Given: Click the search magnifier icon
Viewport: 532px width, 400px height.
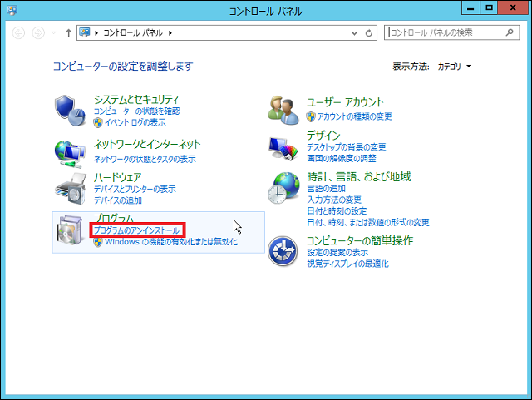Looking at the screenshot, I should (x=510, y=32).
